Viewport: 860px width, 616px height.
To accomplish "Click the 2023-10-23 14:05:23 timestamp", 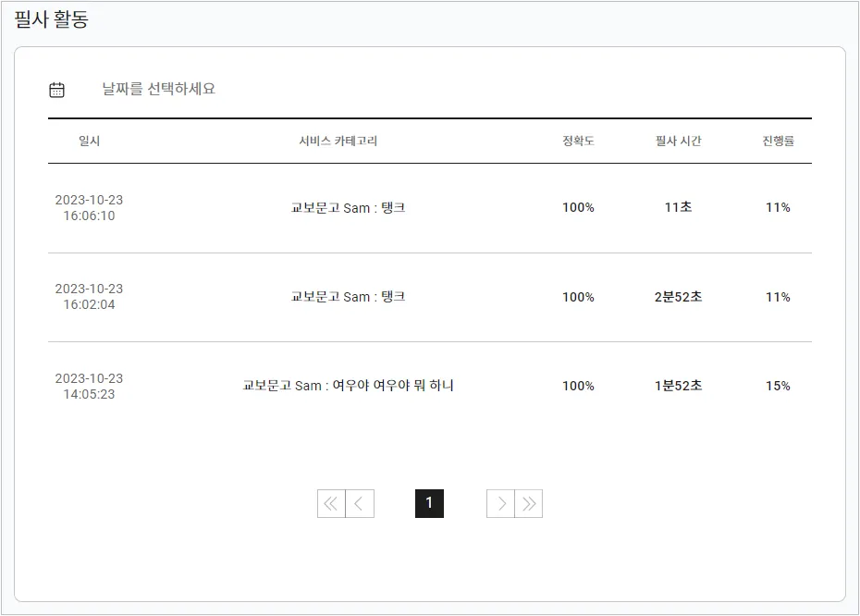I will 89,387.
